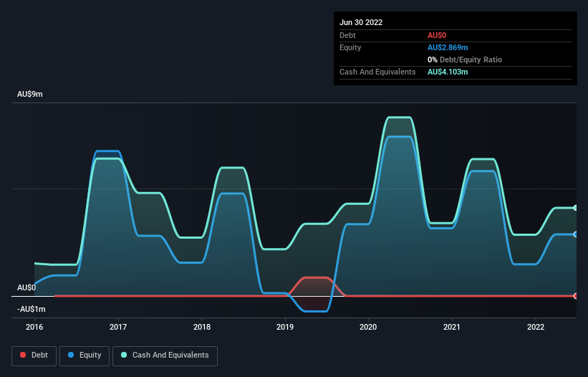Click the AU$0 y-axis label
Screen dimensions: 588x377
click(x=26, y=287)
